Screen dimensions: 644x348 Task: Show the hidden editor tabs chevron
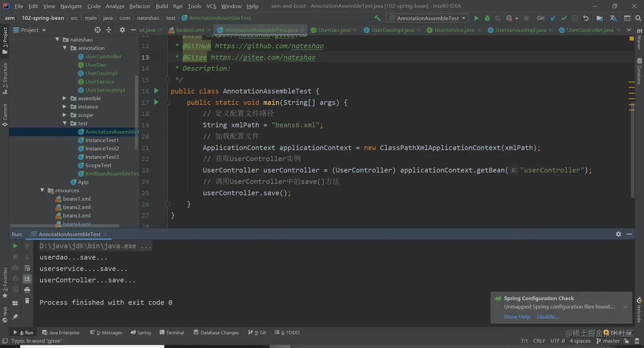(629, 30)
